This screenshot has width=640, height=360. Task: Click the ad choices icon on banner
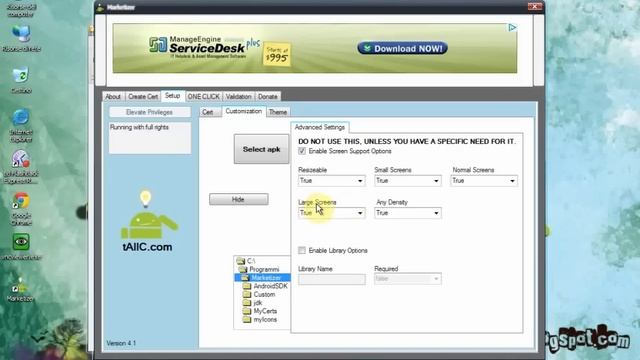[x=512, y=28]
